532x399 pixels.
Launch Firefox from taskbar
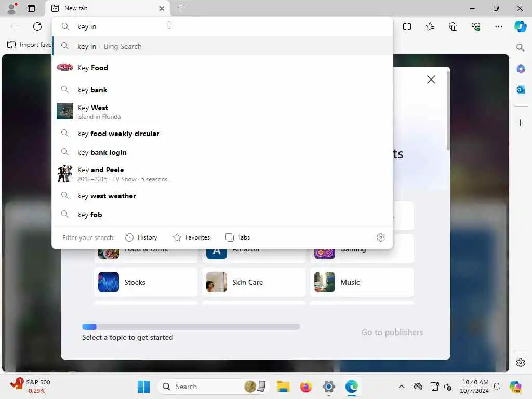click(x=305, y=387)
